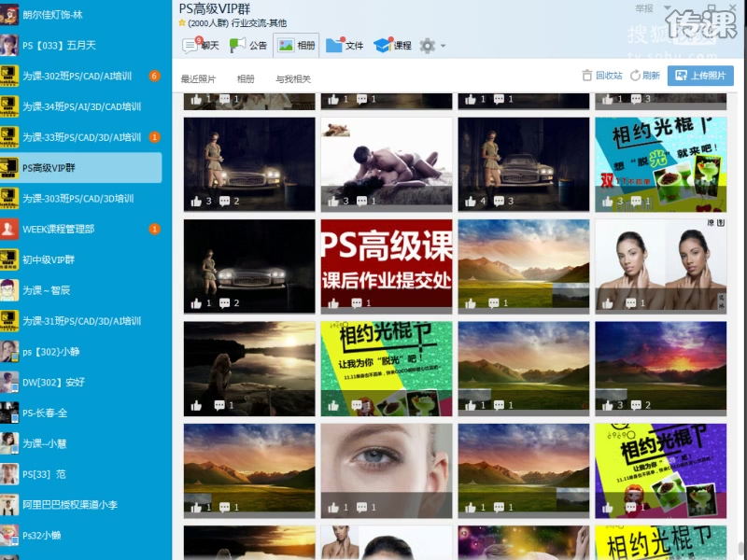Open chat with 为课～智辰
747x560 pixels.
pos(81,290)
